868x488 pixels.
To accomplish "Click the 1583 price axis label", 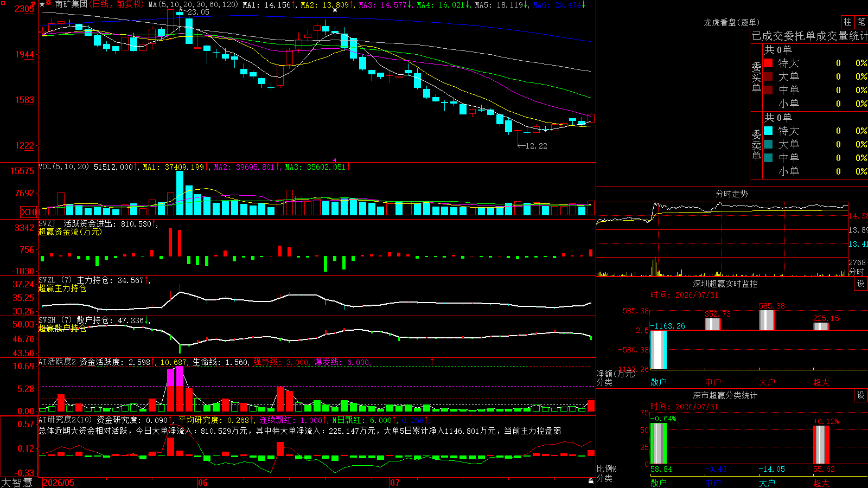I will 24,100.
